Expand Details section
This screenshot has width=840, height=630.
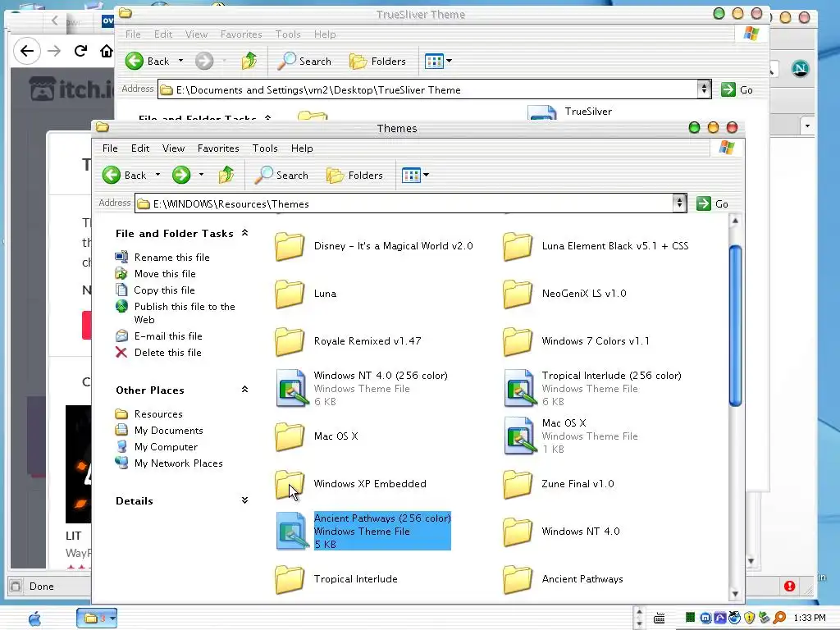click(x=244, y=500)
